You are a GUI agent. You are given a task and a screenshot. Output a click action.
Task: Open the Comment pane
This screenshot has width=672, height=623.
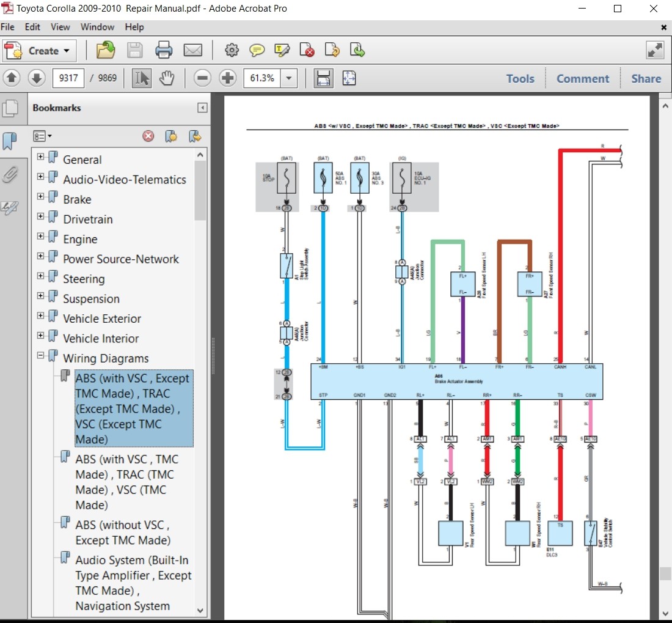[x=582, y=79]
